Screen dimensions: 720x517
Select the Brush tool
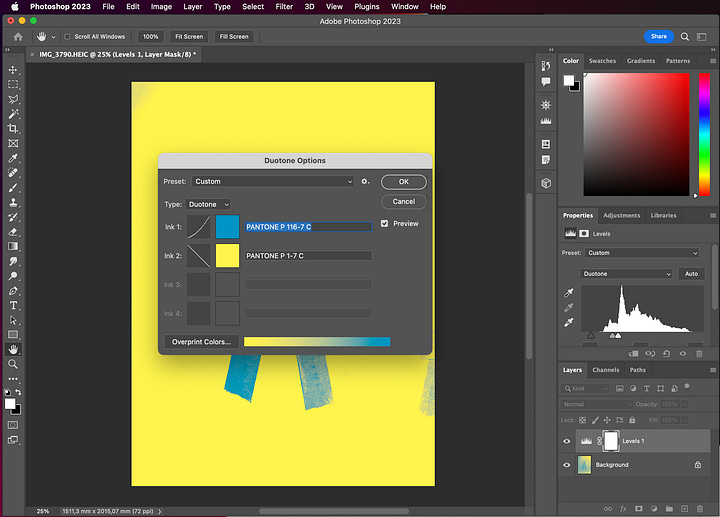tap(13, 188)
